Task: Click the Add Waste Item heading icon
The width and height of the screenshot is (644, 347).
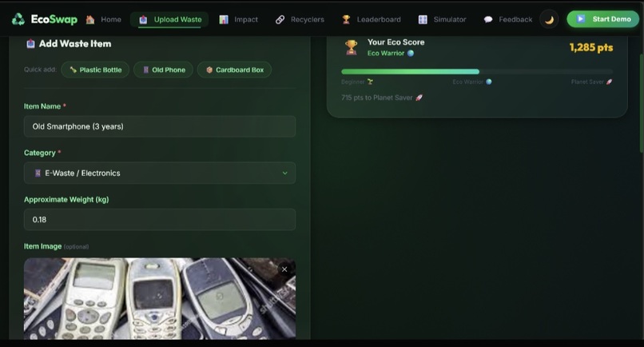Action: click(30, 44)
